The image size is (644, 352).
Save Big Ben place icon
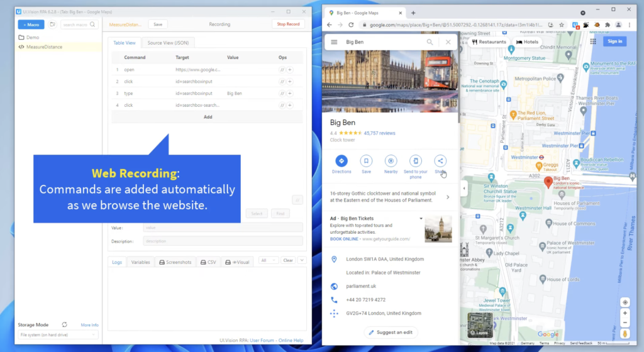tap(366, 161)
